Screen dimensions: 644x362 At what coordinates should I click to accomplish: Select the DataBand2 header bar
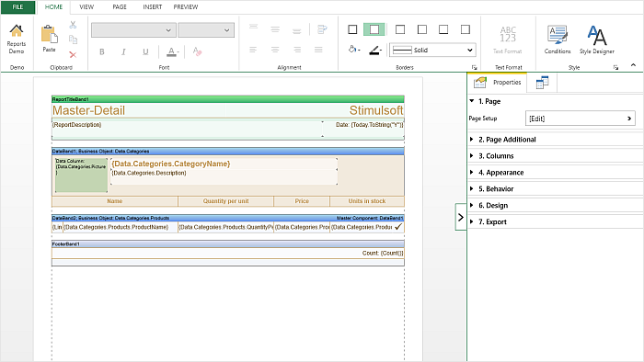pyautogui.click(x=228, y=218)
